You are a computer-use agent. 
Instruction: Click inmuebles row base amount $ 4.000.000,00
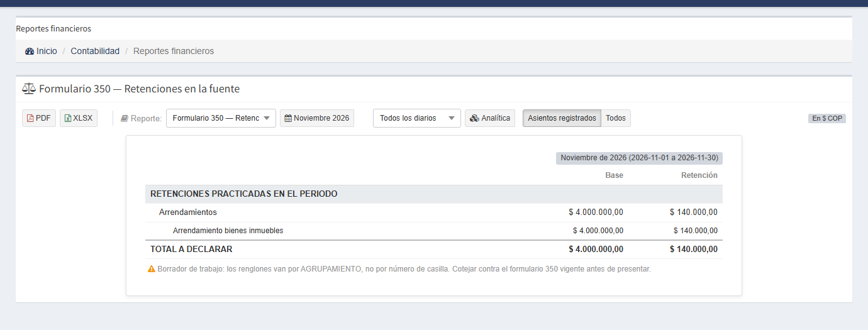pyautogui.click(x=598, y=231)
